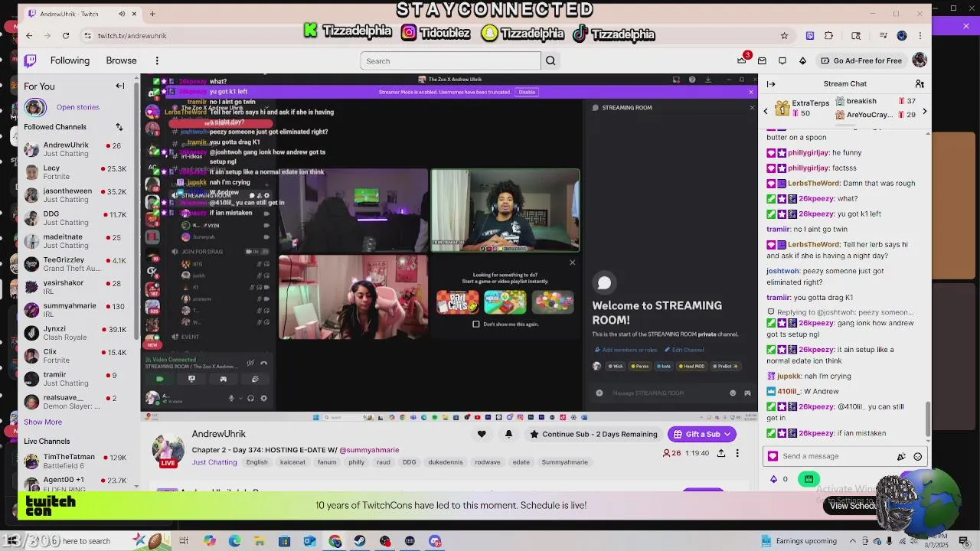
Task: Click Continue Sub - 2 Days Remaining
Action: pyautogui.click(x=593, y=434)
